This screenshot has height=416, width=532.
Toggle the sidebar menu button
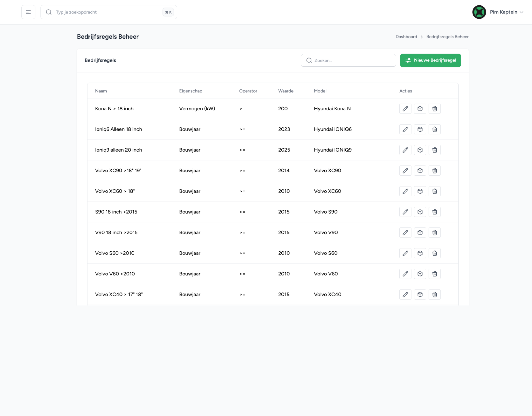(x=28, y=12)
